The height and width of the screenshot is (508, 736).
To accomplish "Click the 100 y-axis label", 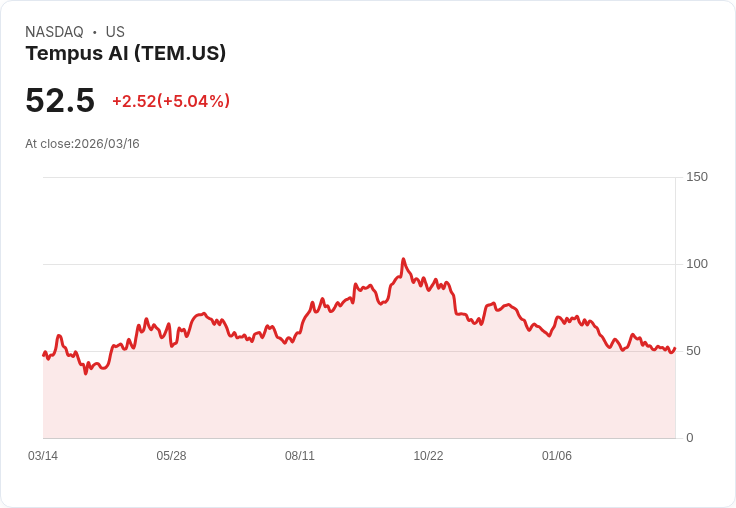I will pyautogui.click(x=697, y=264).
